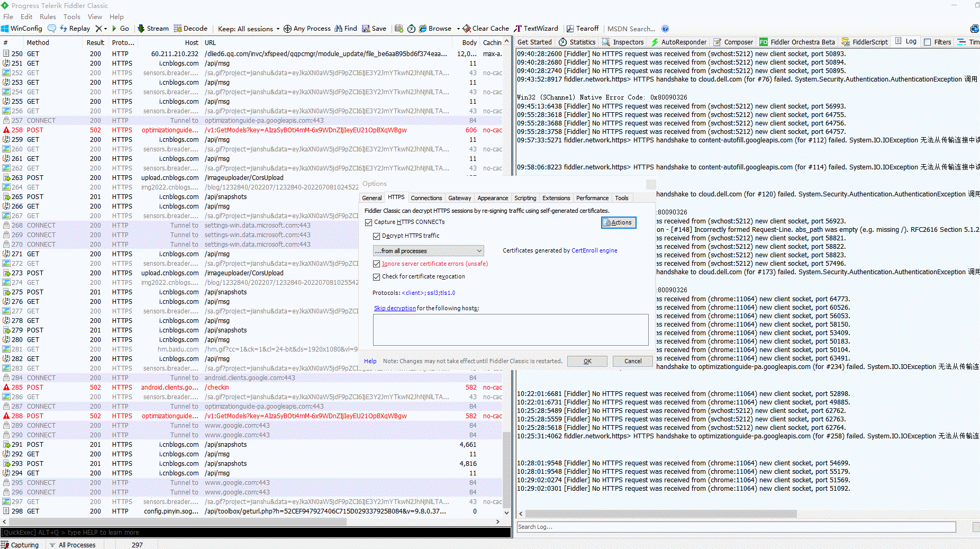
Task: Toggle Ignore server certificate errors checkbox
Action: pyautogui.click(x=377, y=264)
